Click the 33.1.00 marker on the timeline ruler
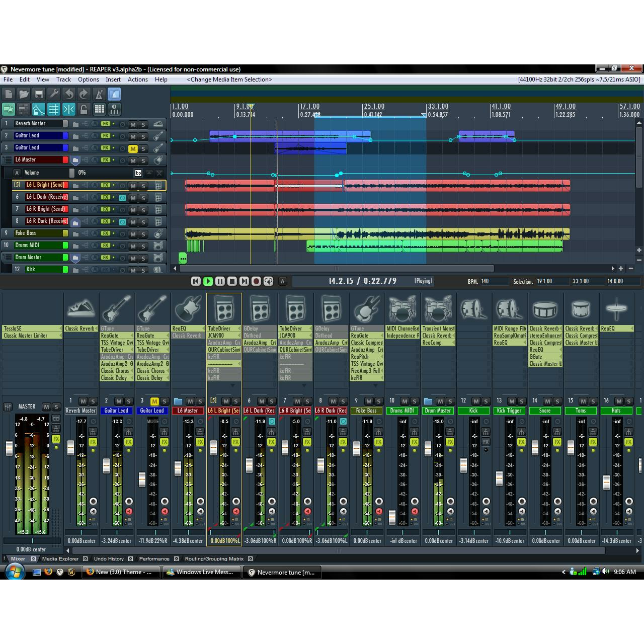 click(x=438, y=107)
